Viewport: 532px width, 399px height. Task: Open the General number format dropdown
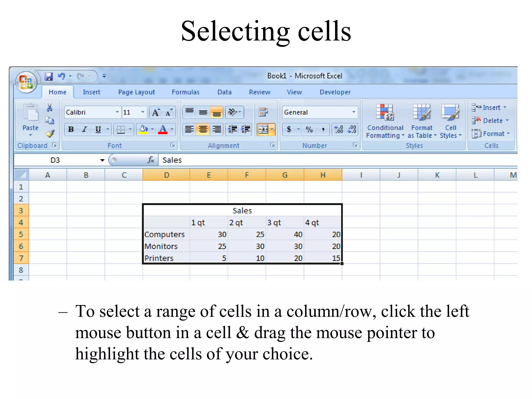[x=354, y=112]
